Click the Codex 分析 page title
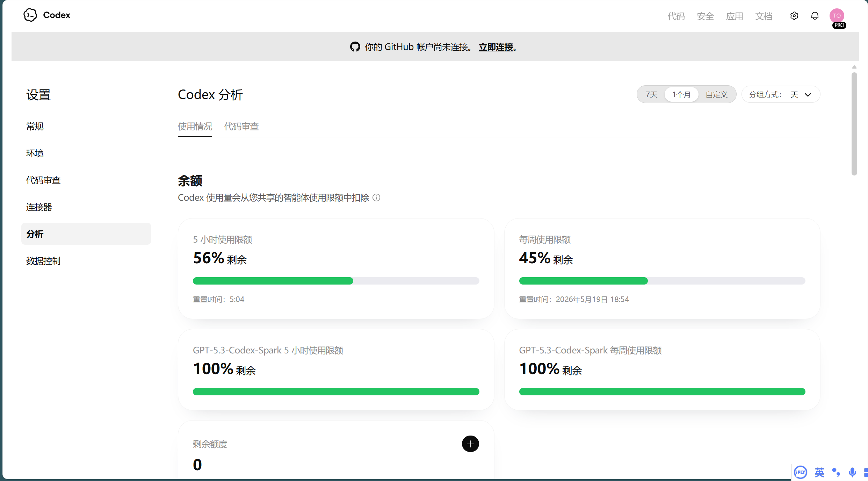 210,95
